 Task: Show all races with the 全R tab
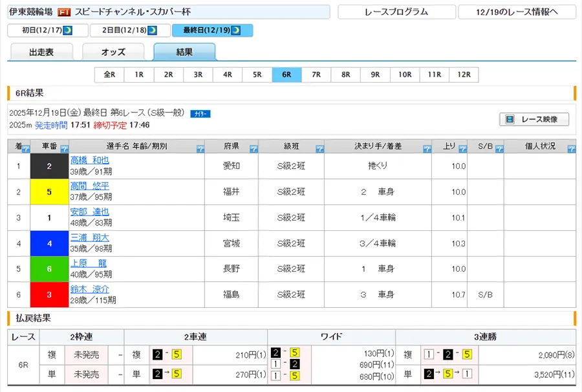(109, 74)
